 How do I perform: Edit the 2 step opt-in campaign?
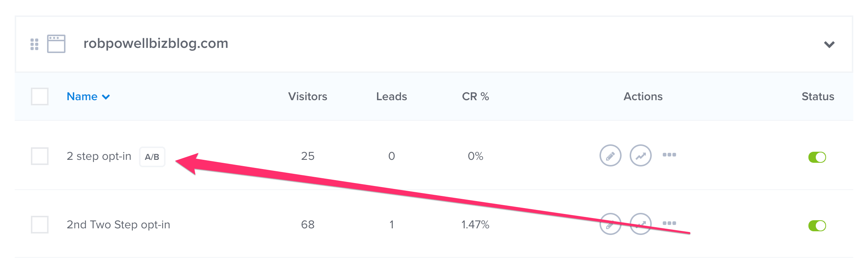610,156
